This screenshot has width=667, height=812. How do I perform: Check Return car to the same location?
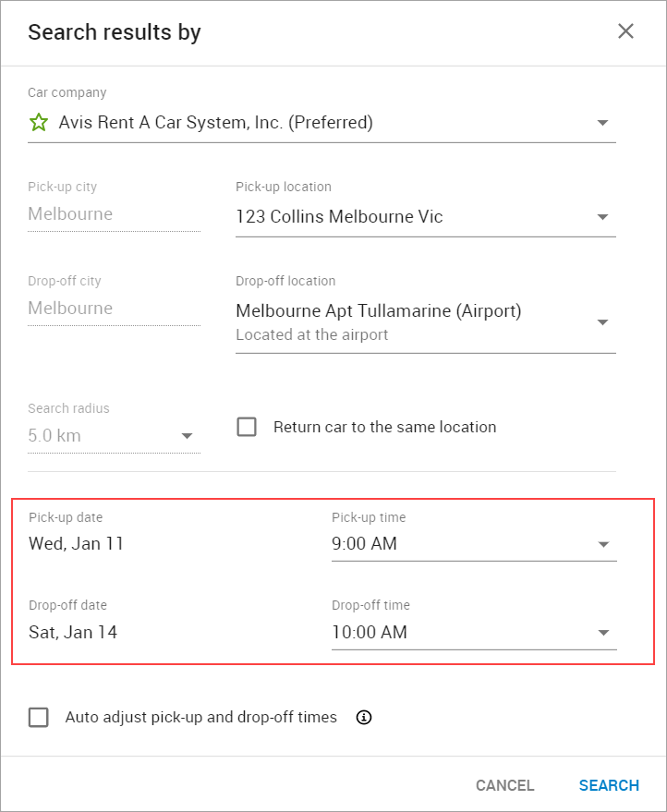click(247, 427)
